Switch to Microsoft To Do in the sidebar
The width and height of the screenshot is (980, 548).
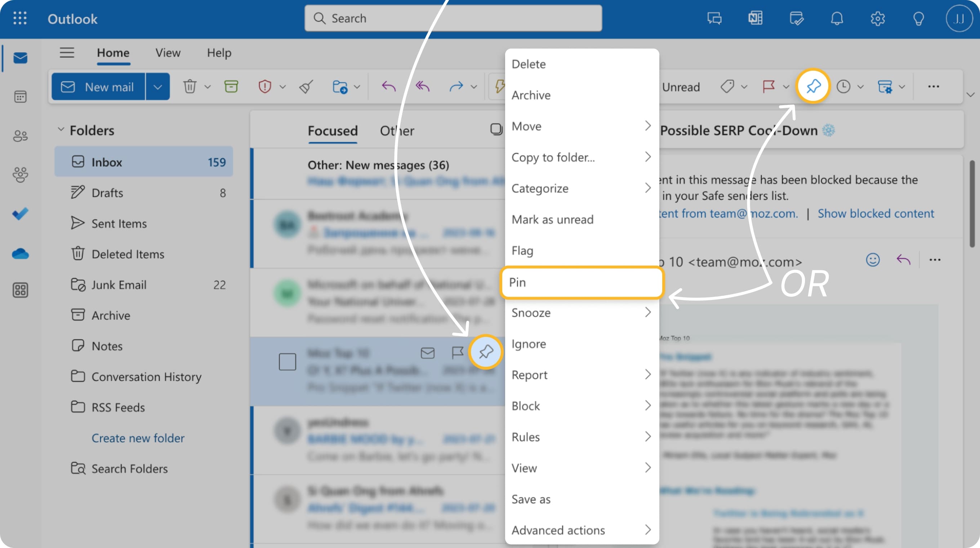[x=19, y=214]
